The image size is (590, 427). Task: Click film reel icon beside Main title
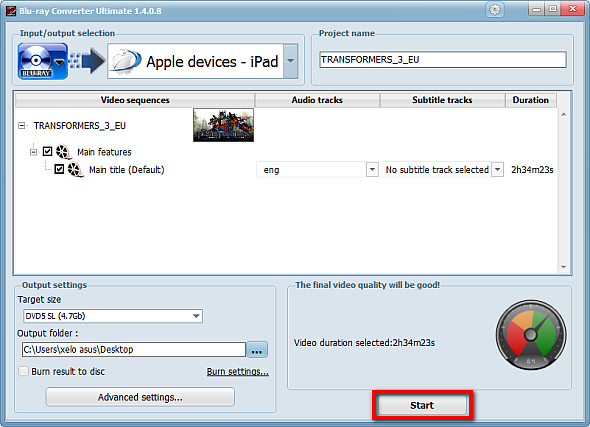click(75, 170)
